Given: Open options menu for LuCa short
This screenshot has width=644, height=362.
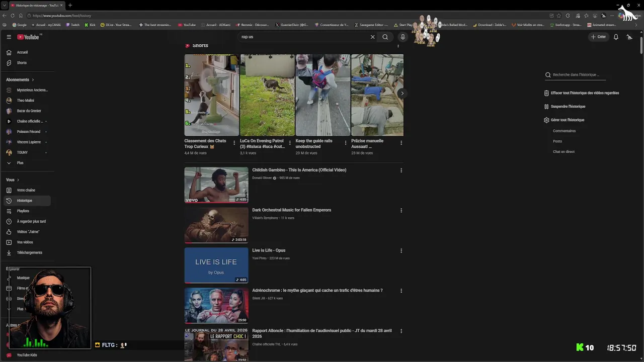Looking at the screenshot, I should (290, 143).
